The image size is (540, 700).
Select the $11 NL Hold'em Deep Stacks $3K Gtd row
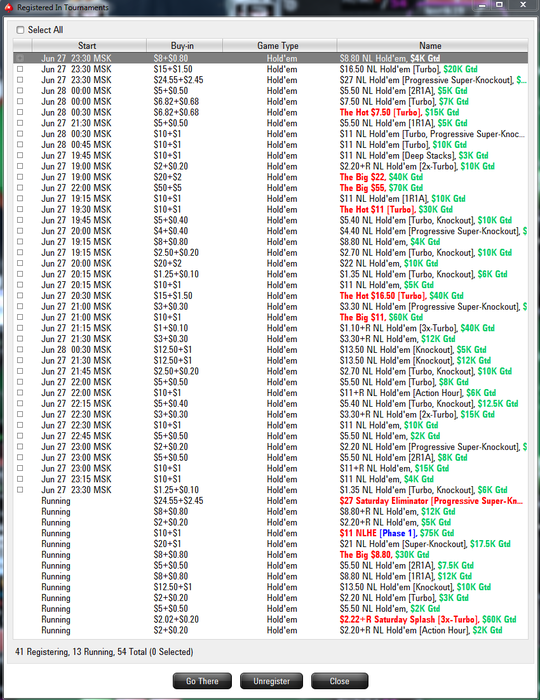coord(270,155)
